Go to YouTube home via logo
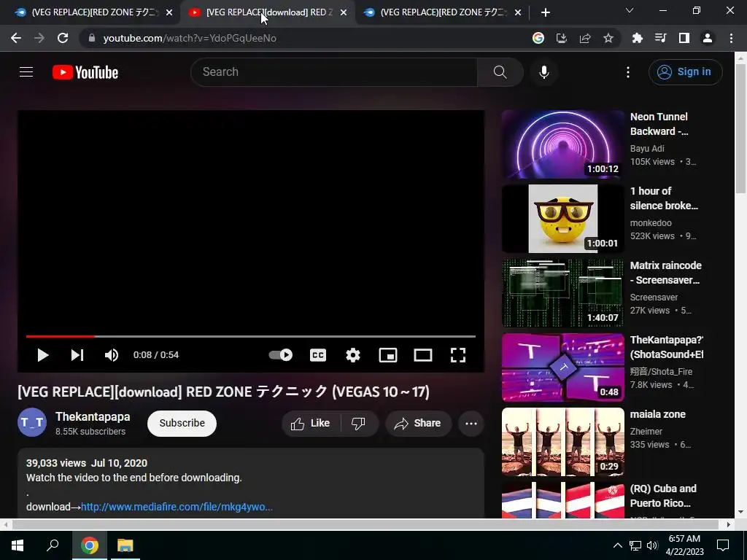The height and width of the screenshot is (560, 747). (85, 72)
